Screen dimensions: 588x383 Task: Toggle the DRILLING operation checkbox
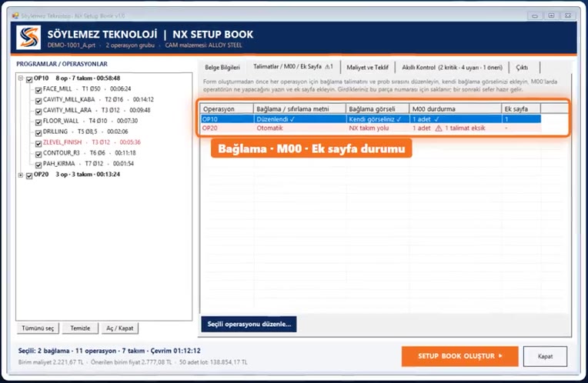click(x=38, y=132)
